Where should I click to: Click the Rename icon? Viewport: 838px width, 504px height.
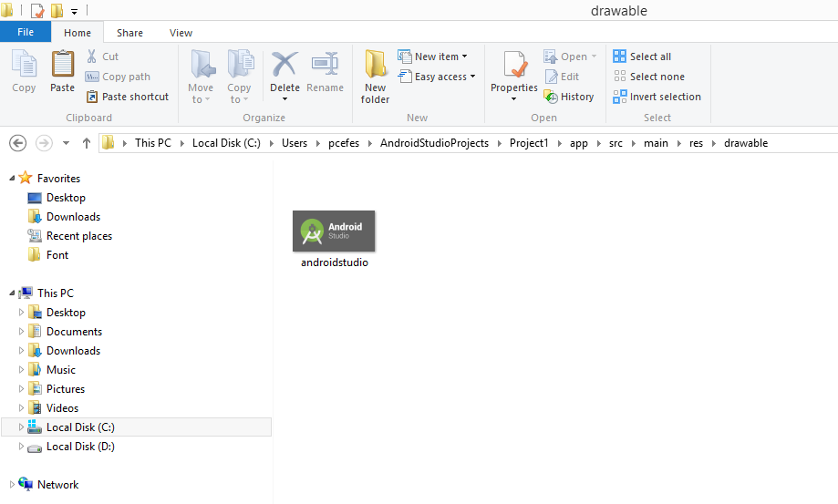pos(325,64)
